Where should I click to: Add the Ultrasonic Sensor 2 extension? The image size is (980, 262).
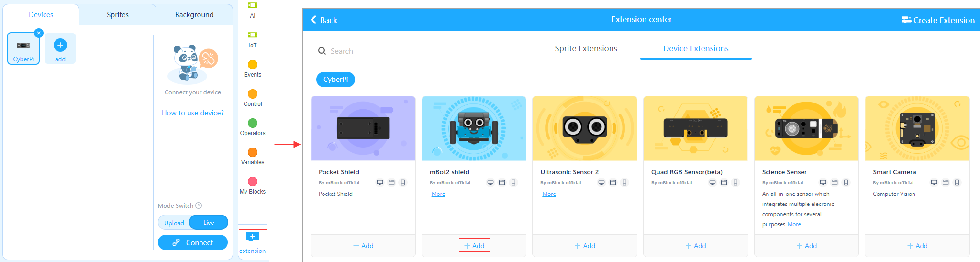585,246
